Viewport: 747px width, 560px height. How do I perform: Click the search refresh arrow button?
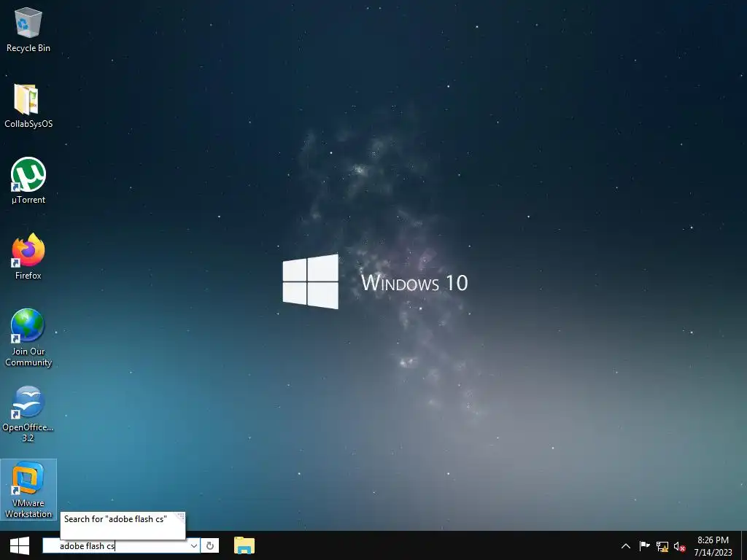tap(209, 545)
